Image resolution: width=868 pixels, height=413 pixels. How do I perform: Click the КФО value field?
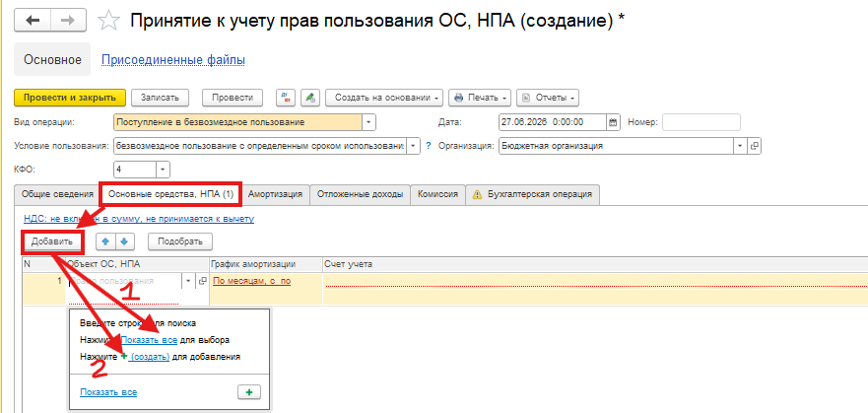pos(135,169)
